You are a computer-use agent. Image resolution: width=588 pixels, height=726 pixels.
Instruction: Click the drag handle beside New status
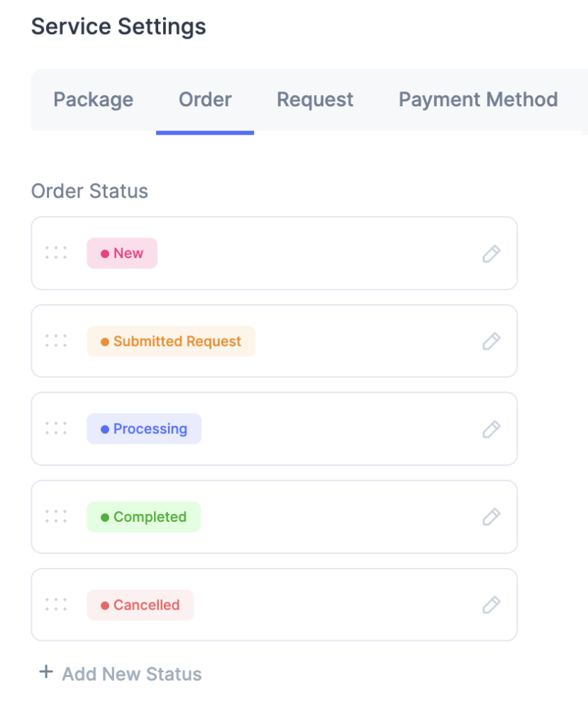click(x=56, y=253)
